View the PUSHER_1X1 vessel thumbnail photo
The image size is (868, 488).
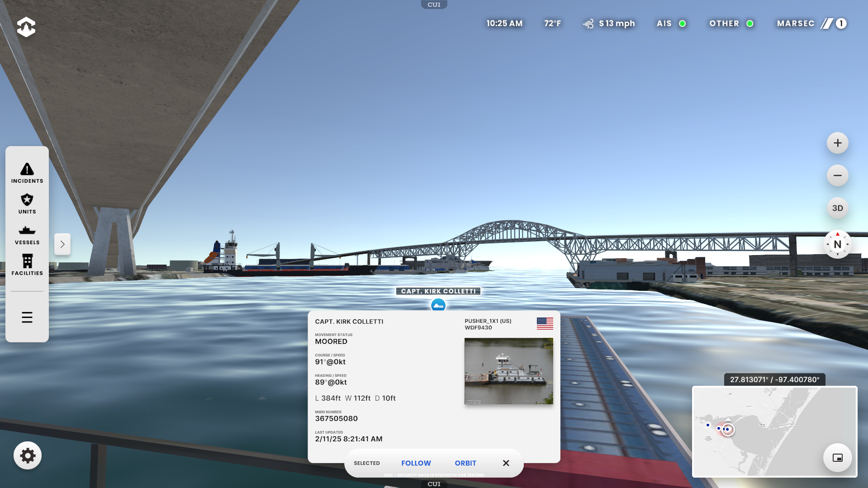pyautogui.click(x=508, y=371)
